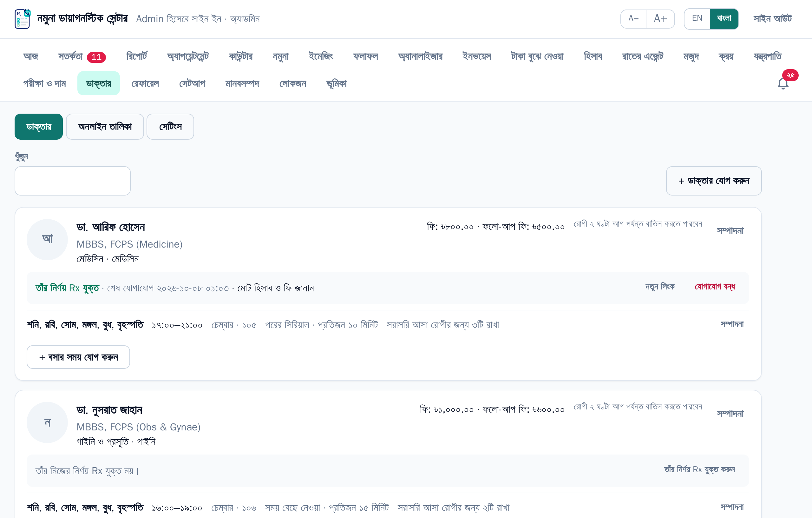Image resolution: width=812 pixels, height=518 pixels.
Task: Open the অ্যানালাইজার tab
Action: [x=420, y=56]
